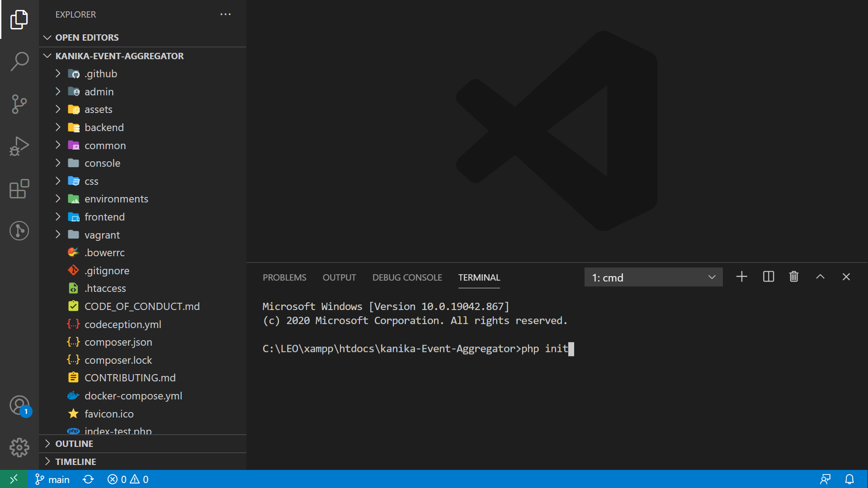Viewport: 868px width, 488px height.
Task: Expand the Outline section
Action: pyautogui.click(x=142, y=444)
